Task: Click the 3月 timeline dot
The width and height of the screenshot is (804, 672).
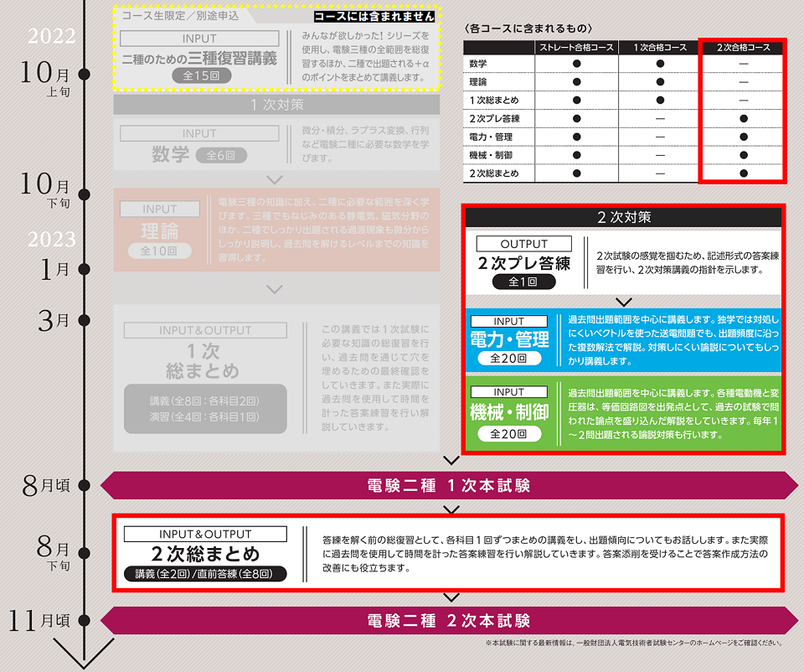Action: [x=84, y=320]
